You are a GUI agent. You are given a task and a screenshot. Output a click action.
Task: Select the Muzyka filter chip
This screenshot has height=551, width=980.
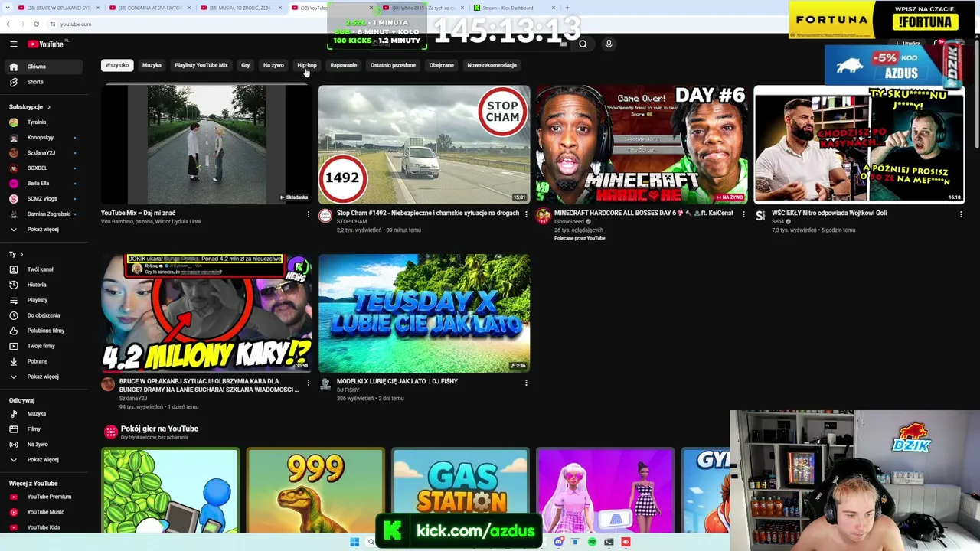click(x=152, y=65)
